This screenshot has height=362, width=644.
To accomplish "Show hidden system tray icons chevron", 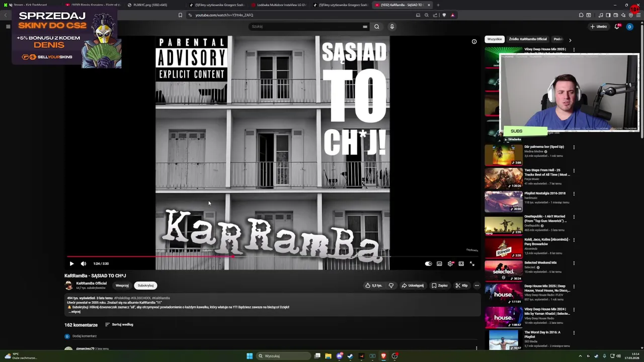I will tap(580, 356).
